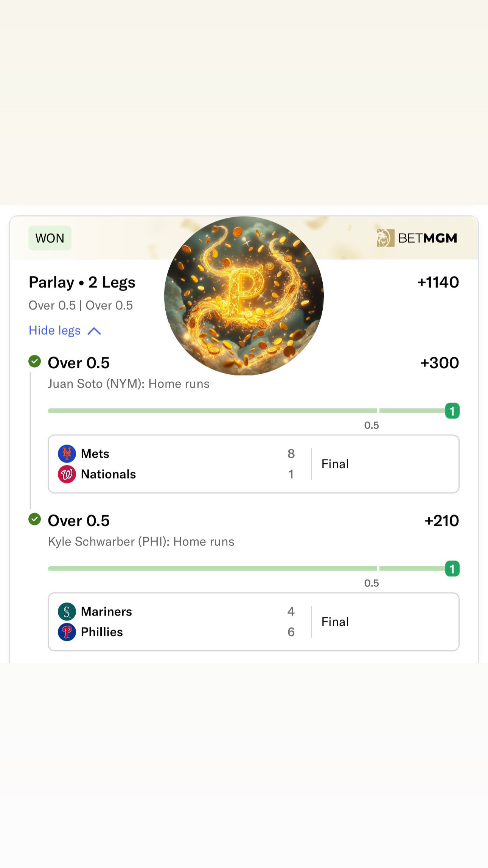Click the golden P coin avatar
This screenshot has width=488, height=868.
244,296
